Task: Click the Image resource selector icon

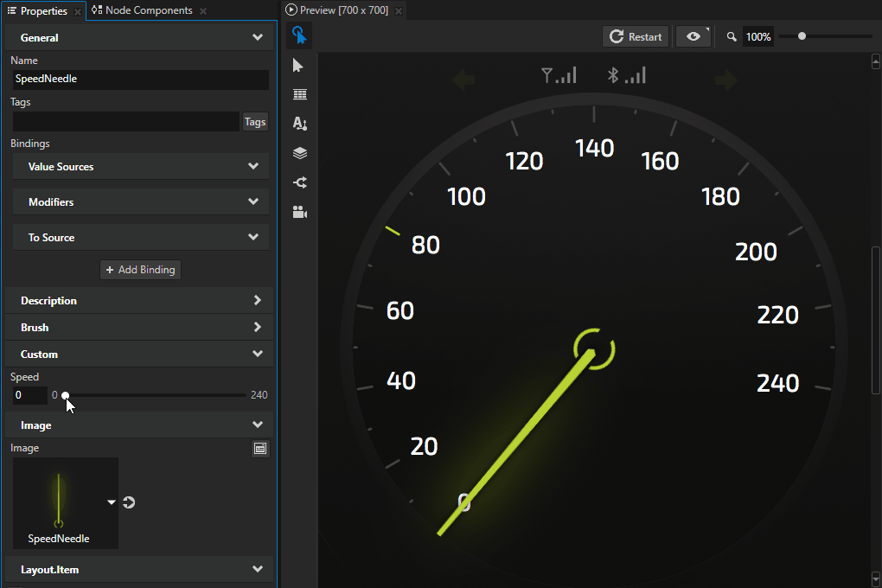Action: pos(260,448)
